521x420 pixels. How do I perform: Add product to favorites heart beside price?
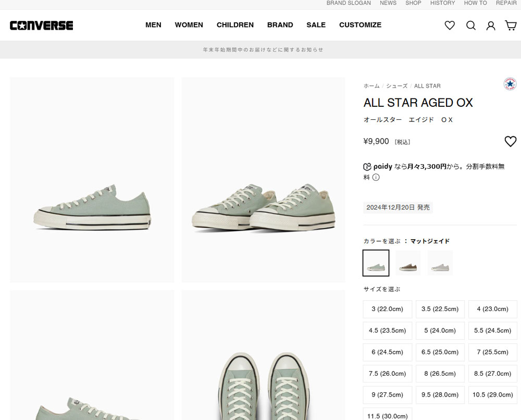[511, 141]
